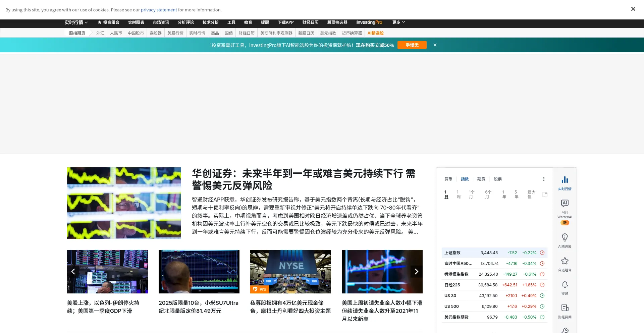Viewport: 644px width, 333px height.
Task: Open 分析评论 in top navigation
Action: click(x=186, y=22)
